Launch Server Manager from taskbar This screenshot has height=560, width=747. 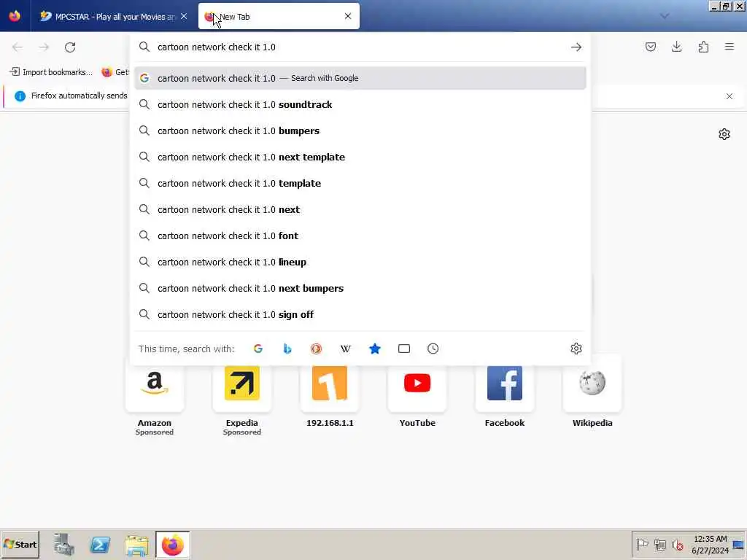click(x=64, y=545)
